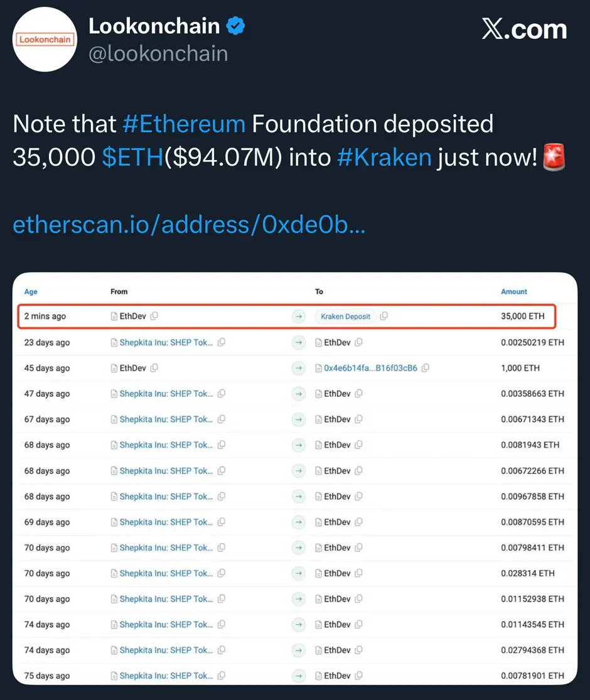Open the #Ethereum hashtag

[x=184, y=124]
